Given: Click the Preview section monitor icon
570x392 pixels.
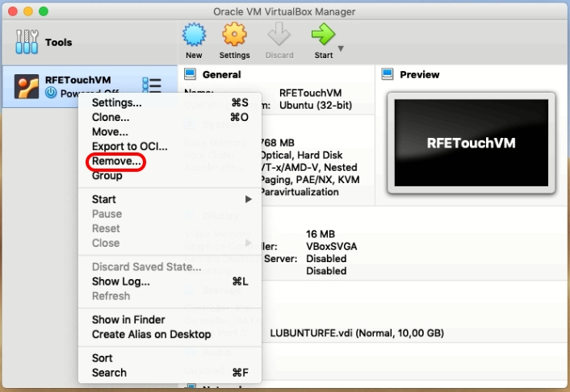Looking at the screenshot, I should [388, 74].
